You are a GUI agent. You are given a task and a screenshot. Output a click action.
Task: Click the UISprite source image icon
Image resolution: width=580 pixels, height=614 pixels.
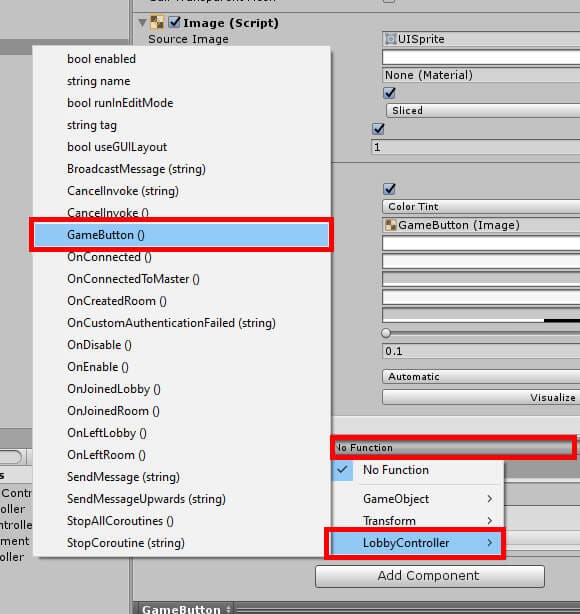click(390, 39)
